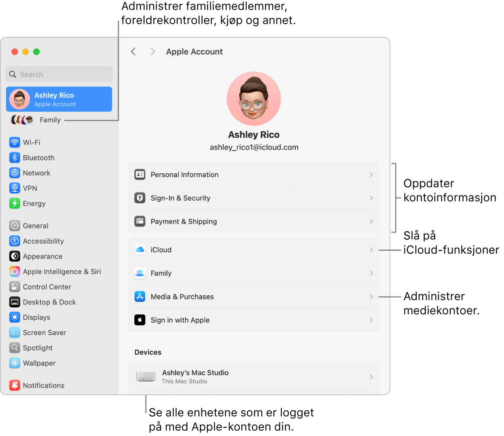Open General settings label

36,226
